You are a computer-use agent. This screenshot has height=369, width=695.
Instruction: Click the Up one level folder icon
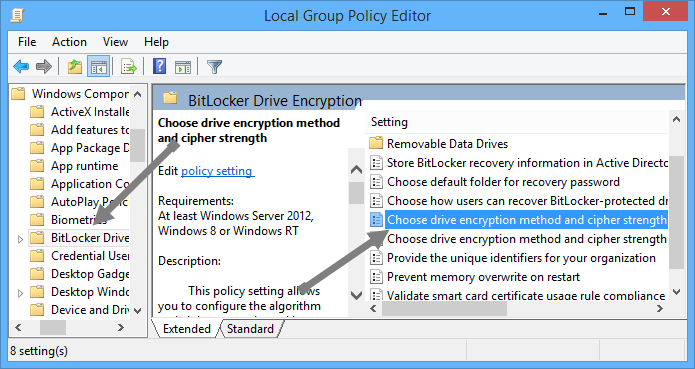[x=75, y=67]
